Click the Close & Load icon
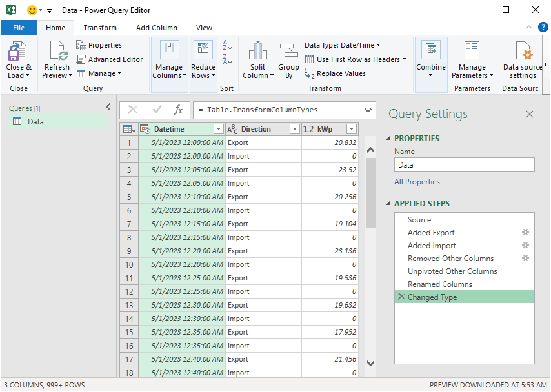This screenshot has height=392, width=551. (17, 52)
